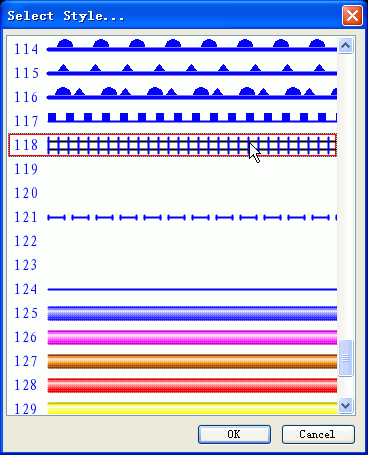Select the blank style numbered 123
The width and height of the screenshot is (368, 455).
point(172,265)
